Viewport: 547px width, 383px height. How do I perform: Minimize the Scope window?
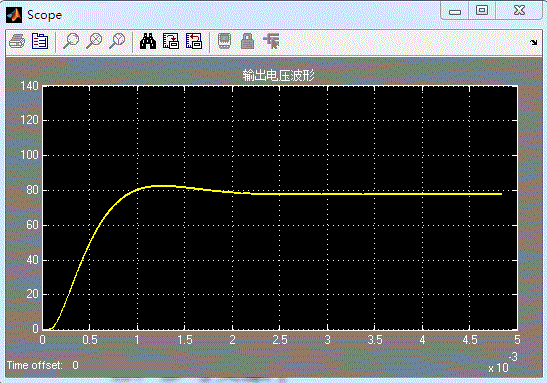[x=455, y=12]
